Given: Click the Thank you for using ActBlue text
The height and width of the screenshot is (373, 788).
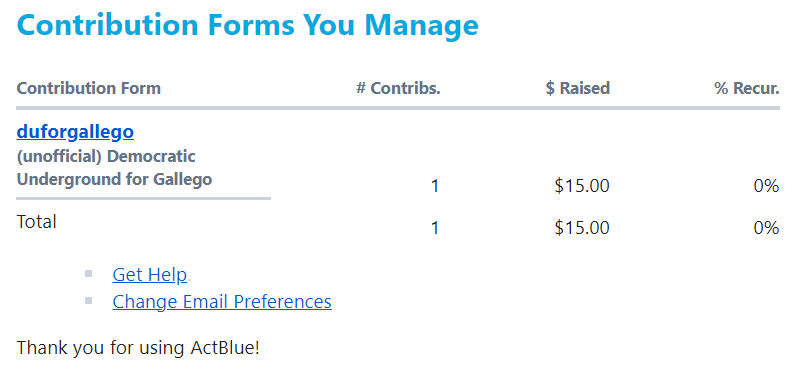Looking at the screenshot, I should coord(138,348).
